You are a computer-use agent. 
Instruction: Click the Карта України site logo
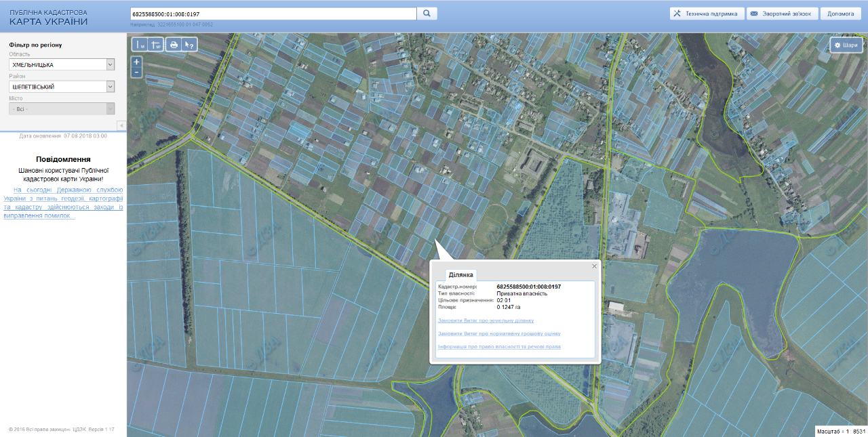pos(49,18)
